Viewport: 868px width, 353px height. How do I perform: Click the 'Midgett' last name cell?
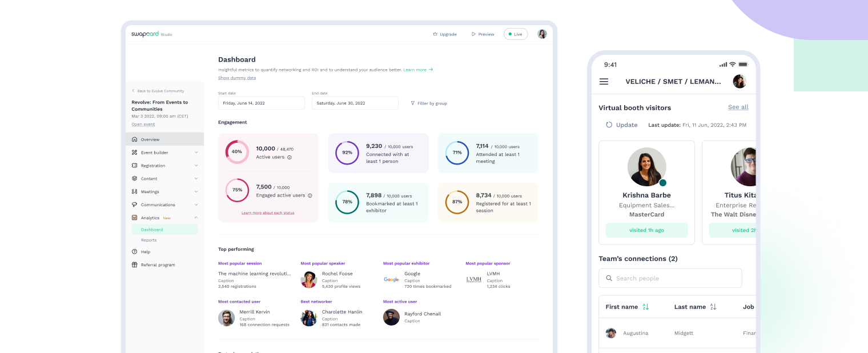(x=684, y=333)
